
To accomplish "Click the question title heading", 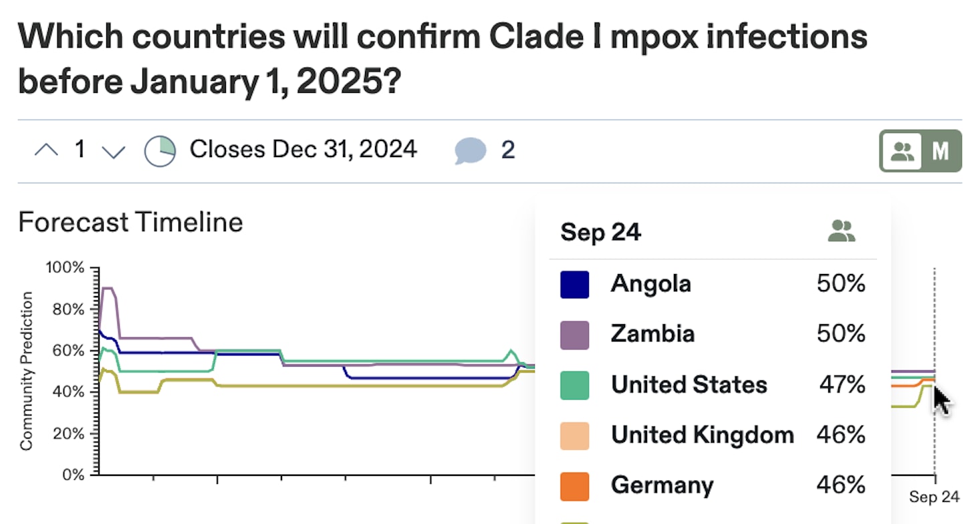I will click(x=442, y=59).
